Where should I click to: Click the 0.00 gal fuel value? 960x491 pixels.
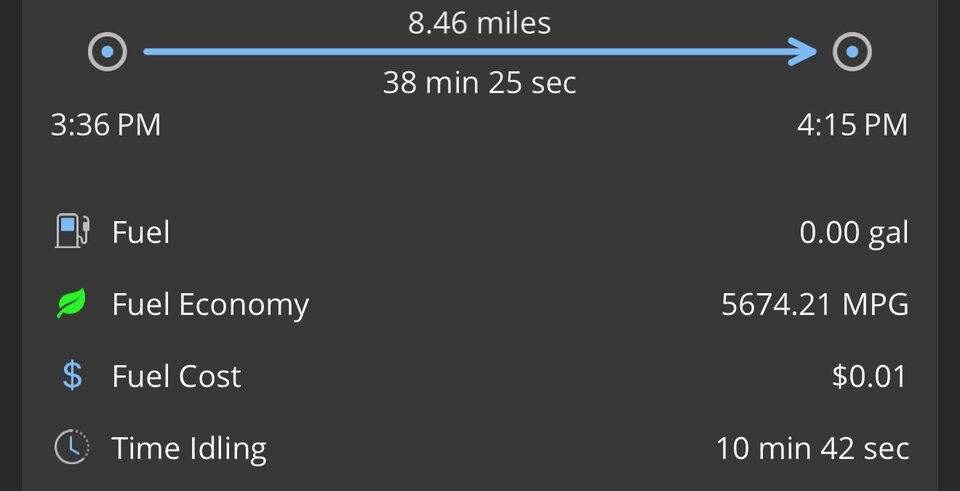[854, 233]
